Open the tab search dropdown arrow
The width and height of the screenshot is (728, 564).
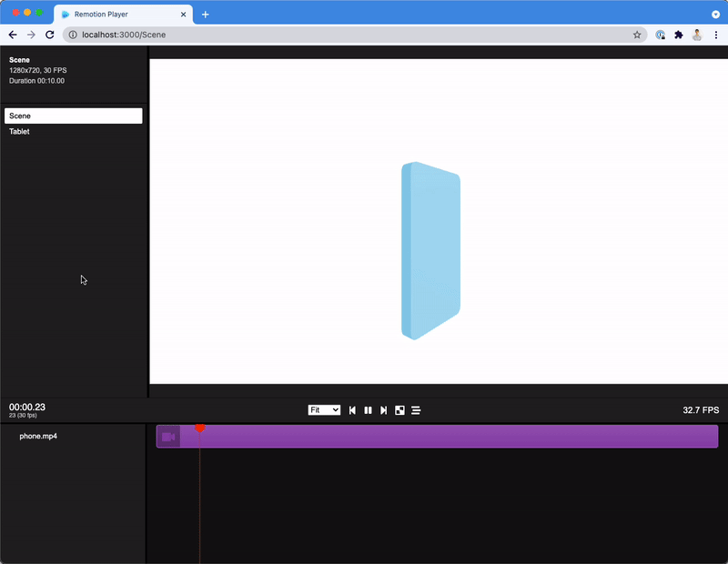coord(715,15)
